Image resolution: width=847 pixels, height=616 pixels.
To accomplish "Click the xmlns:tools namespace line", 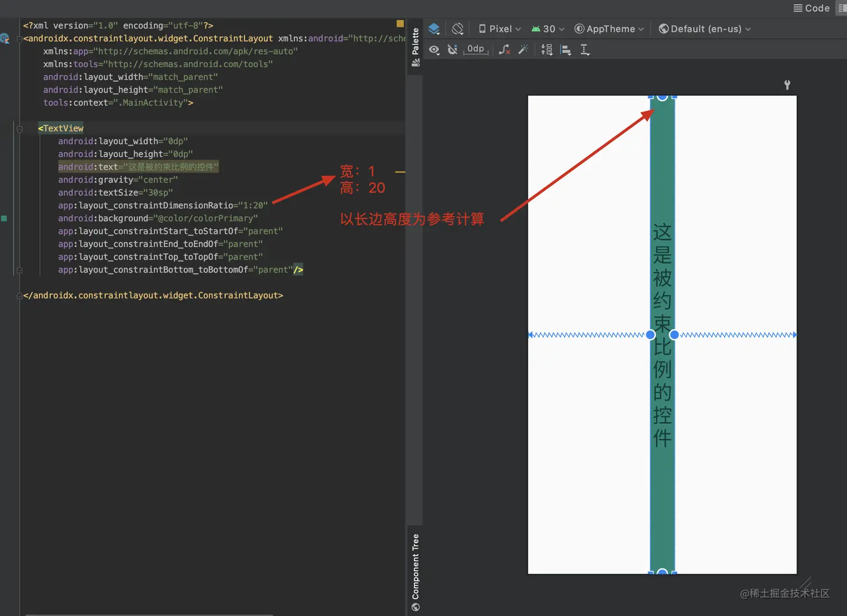I will point(158,64).
